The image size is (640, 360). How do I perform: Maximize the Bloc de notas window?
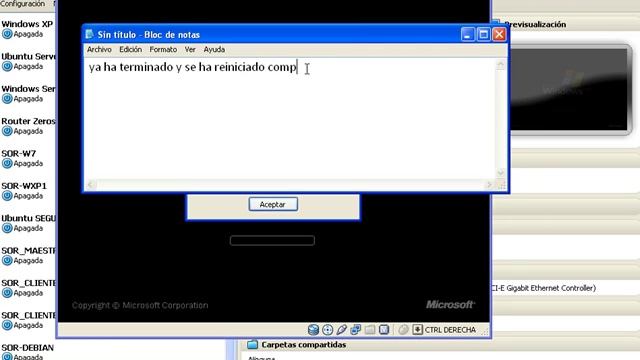(x=484, y=34)
